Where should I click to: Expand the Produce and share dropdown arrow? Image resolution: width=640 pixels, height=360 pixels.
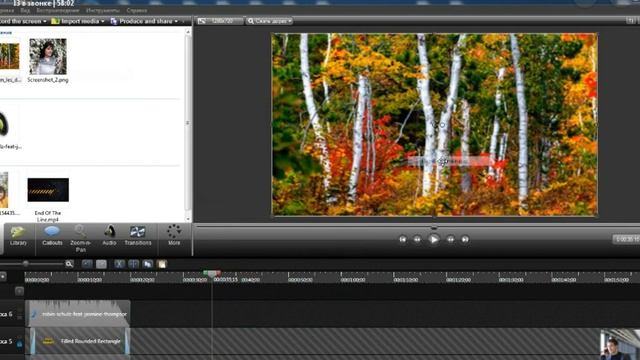click(x=176, y=21)
